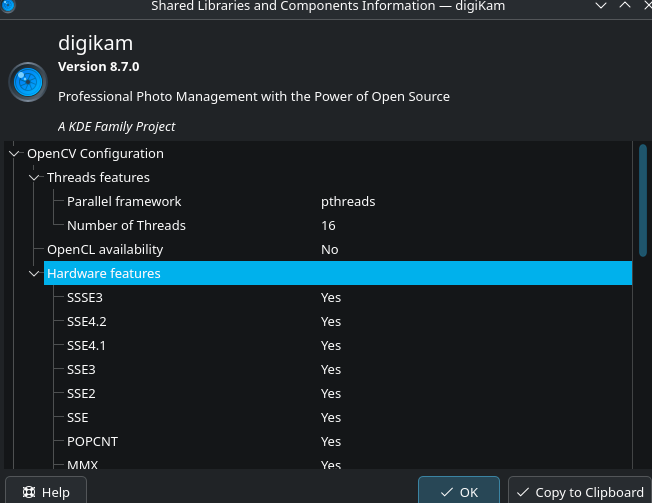The width and height of the screenshot is (652, 503).
Task: Click the tree view vertical scrollbar handle
Action: [x=643, y=200]
